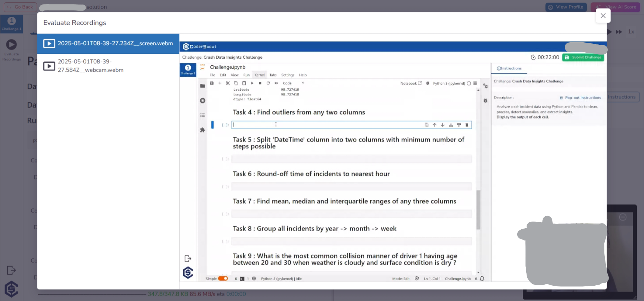Open the Run menu
The image size is (644, 301).
coord(246,75)
